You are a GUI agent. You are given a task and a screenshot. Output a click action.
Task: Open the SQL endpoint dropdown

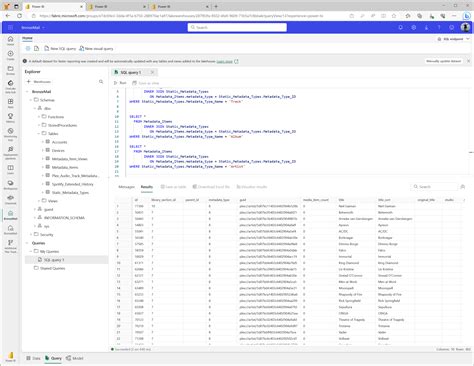pos(453,39)
